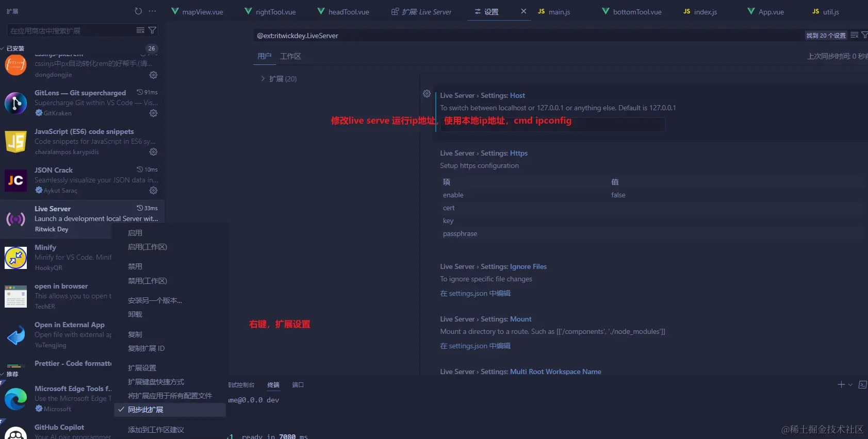This screenshot has width=868, height=439.
Task: Switch to the main.js tab
Action: click(x=554, y=11)
